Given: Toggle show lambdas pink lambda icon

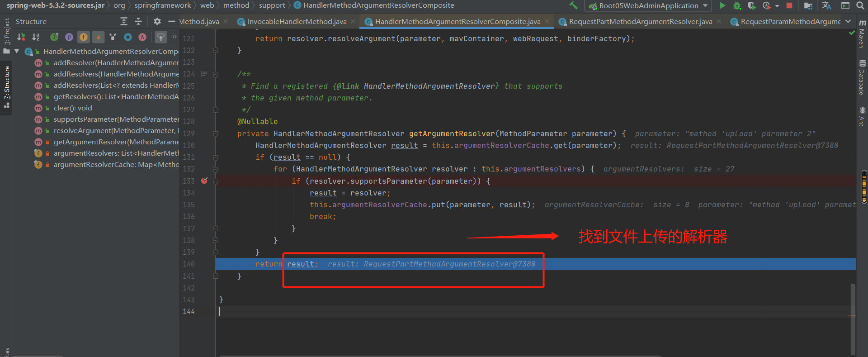Looking at the screenshot, I should (x=142, y=37).
